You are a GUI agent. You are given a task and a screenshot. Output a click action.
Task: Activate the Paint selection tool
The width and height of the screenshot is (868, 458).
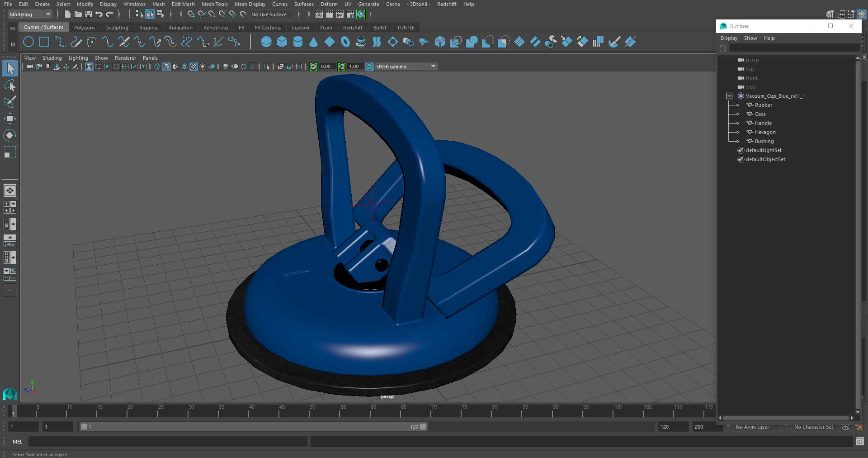(x=10, y=102)
